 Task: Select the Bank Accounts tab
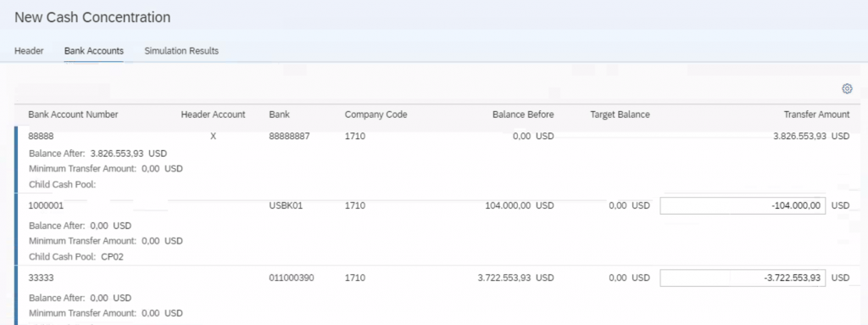click(93, 50)
